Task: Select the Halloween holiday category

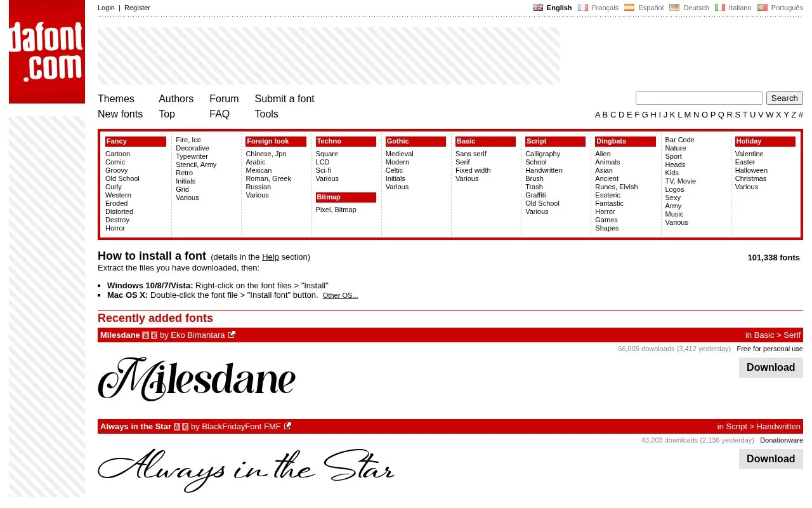Action: point(751,170)
